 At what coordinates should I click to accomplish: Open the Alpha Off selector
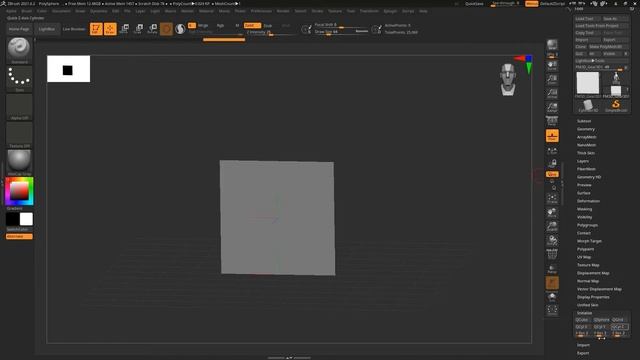point(19,107)
